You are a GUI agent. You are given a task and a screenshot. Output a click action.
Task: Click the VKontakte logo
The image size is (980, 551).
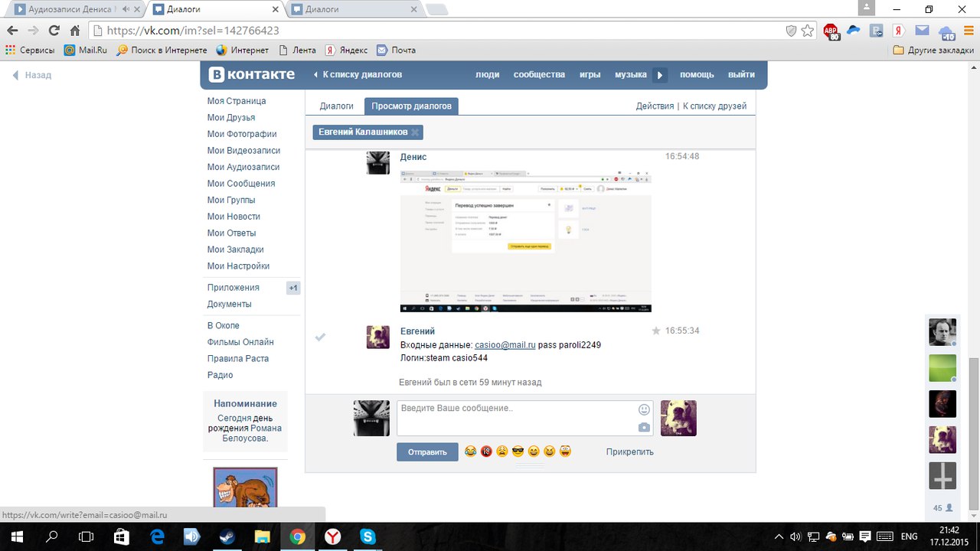[253, 74]
